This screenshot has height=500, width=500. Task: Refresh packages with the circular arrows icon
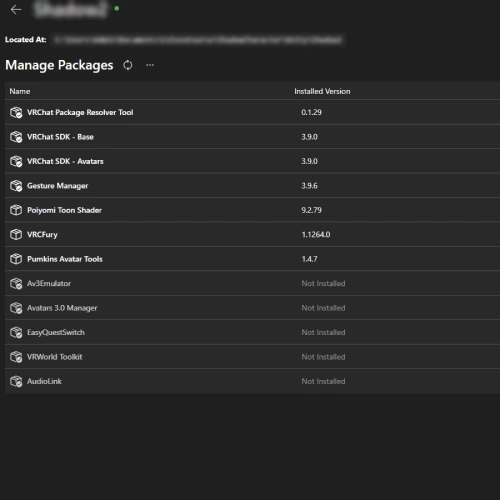pos(128,65)
